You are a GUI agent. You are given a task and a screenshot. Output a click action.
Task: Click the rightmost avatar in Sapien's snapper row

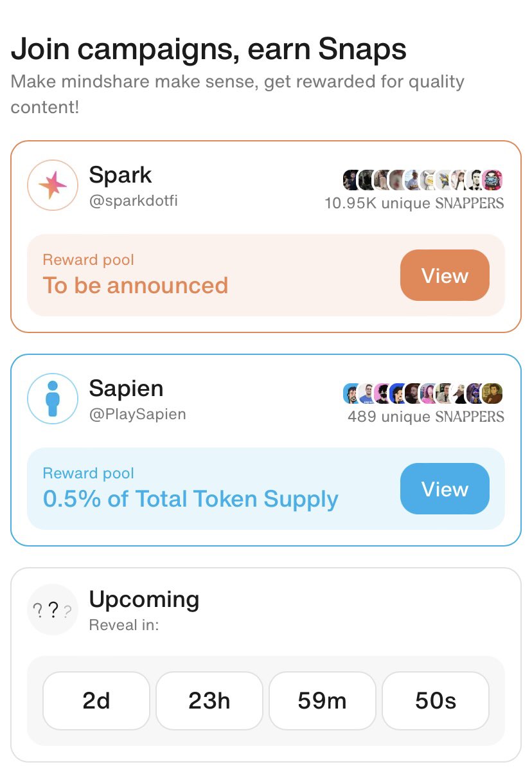[x=492, y=394]
